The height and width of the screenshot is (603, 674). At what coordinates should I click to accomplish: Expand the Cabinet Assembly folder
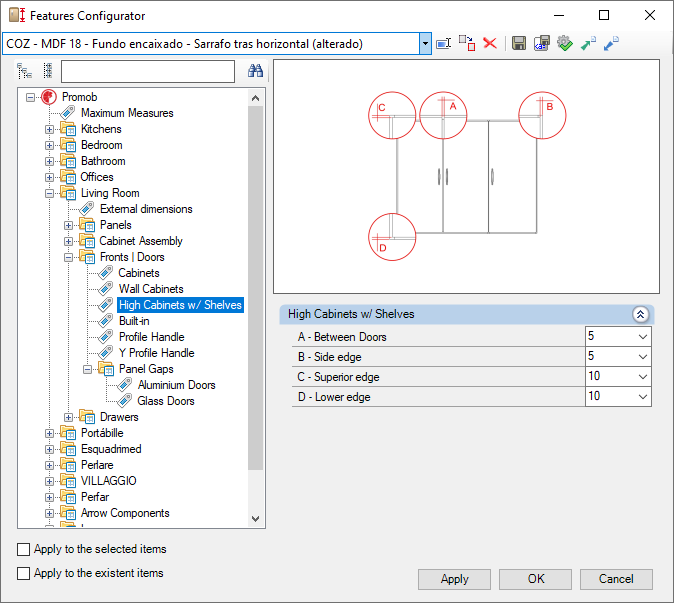68,242
